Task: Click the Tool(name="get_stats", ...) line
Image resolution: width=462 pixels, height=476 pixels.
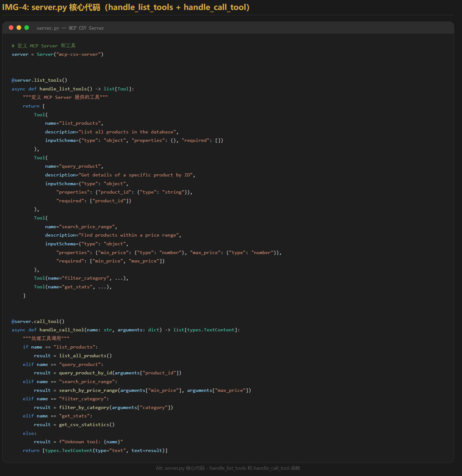Action: click(x=73, y=287)
